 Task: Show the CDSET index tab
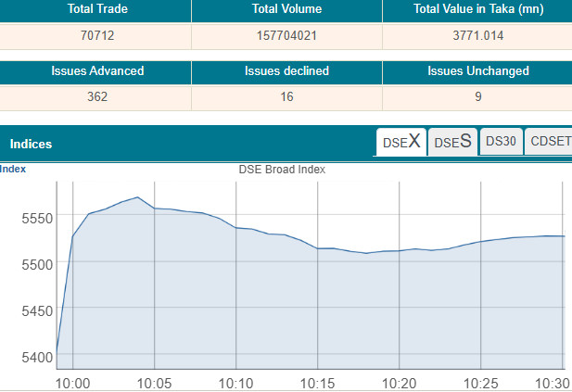click(549, 142)
